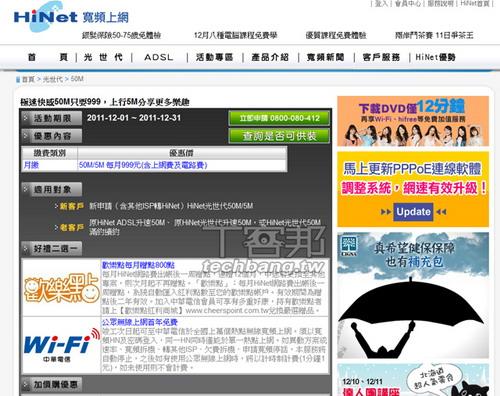Click the 50M/5M 每月999元 table link
The width and height of the screenshot is (500, 396).
point(143,165)
